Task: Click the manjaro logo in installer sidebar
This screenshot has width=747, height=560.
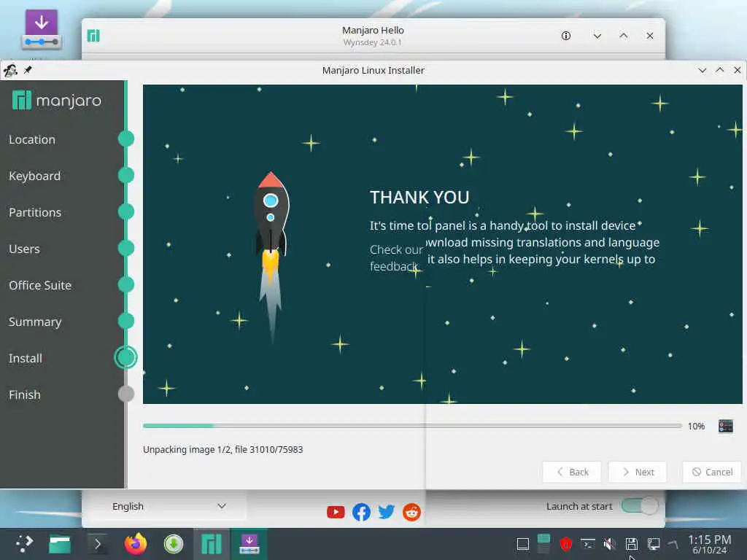Action: (x=57, y=101)
